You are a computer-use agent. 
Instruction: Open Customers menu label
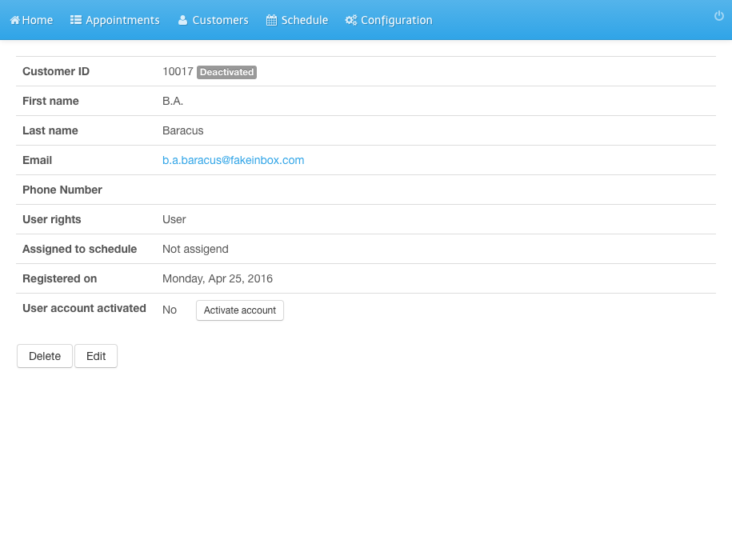(x=220, y=20)
